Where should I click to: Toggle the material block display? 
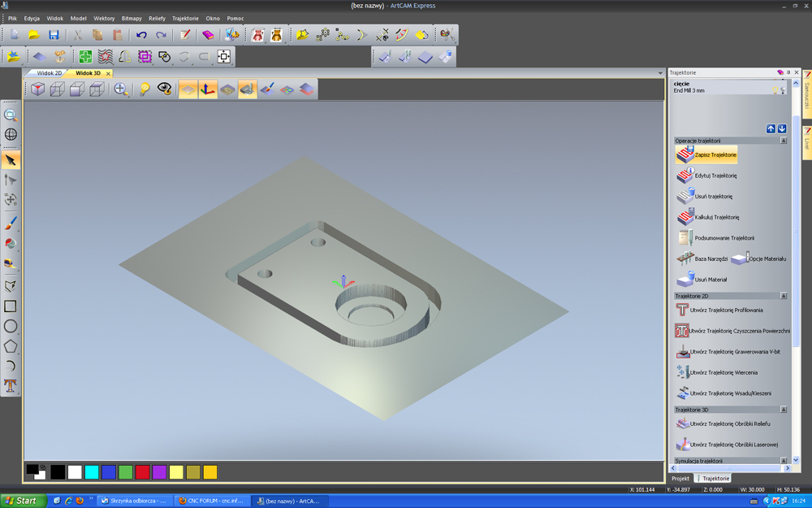[227, 89]
